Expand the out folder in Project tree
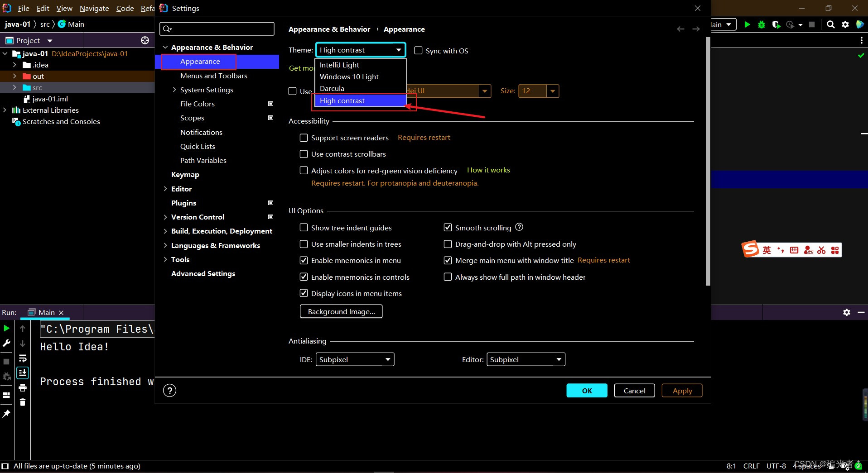 (x=14, y=76)
